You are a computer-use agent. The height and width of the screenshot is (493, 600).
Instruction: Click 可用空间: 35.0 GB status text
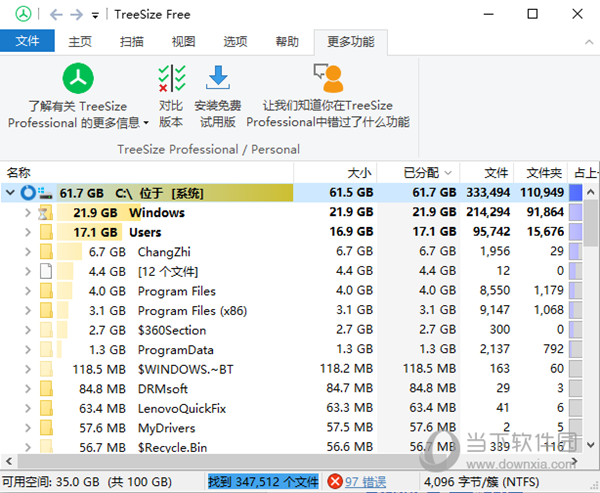coord(87,482)
